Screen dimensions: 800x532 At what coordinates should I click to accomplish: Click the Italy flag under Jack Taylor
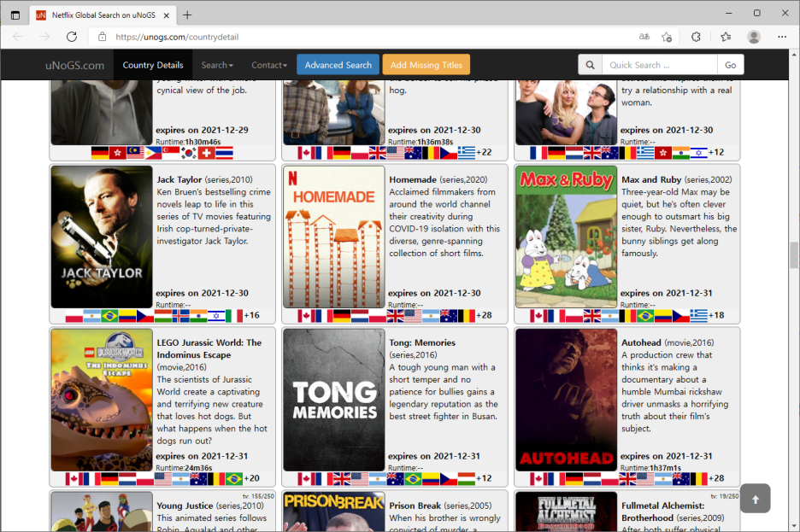234,316
